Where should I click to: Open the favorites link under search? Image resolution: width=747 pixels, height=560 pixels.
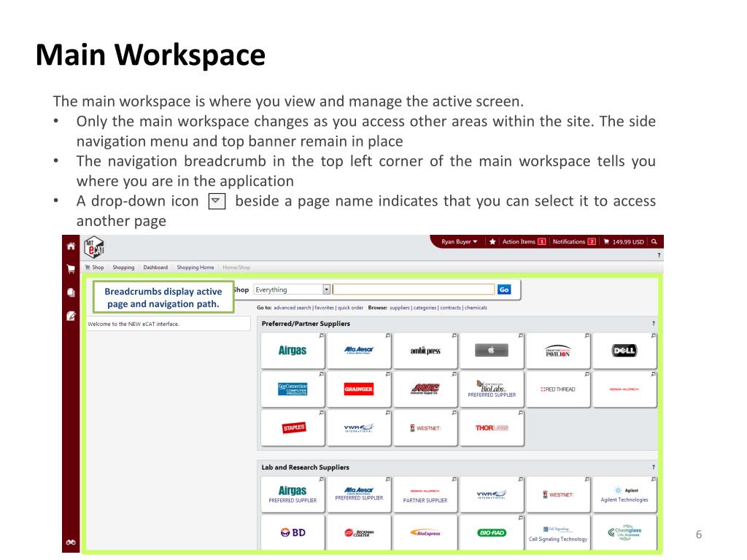(x=325, y=308)
